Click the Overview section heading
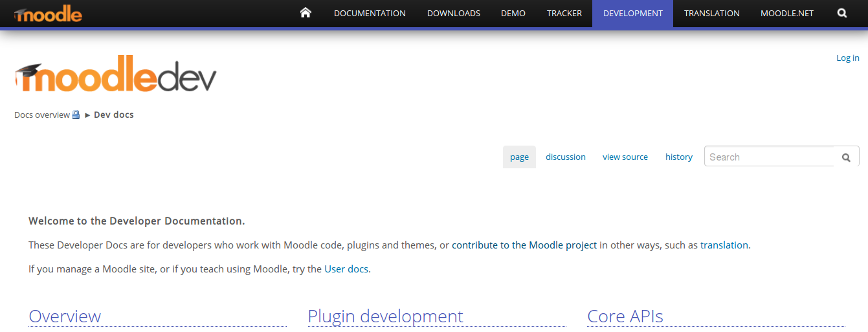The width and height of the screenshot is (868, 332). tap(65, 316)
